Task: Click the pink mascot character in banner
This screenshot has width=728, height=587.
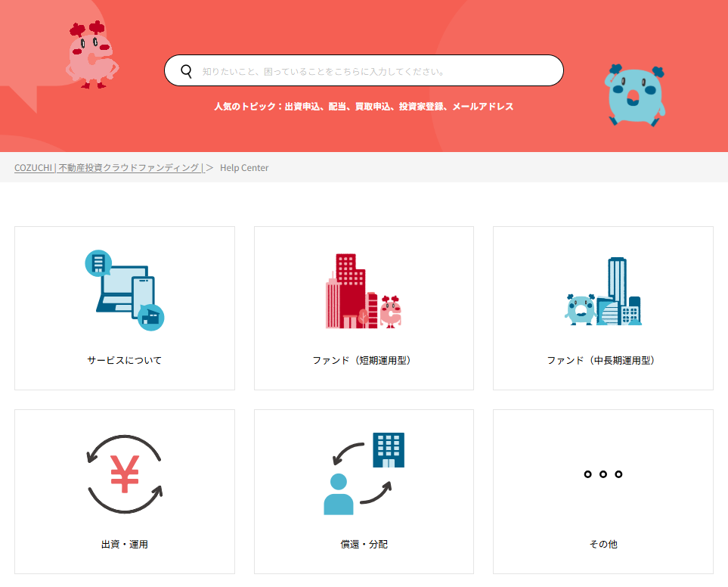Action: coord(92,54)
